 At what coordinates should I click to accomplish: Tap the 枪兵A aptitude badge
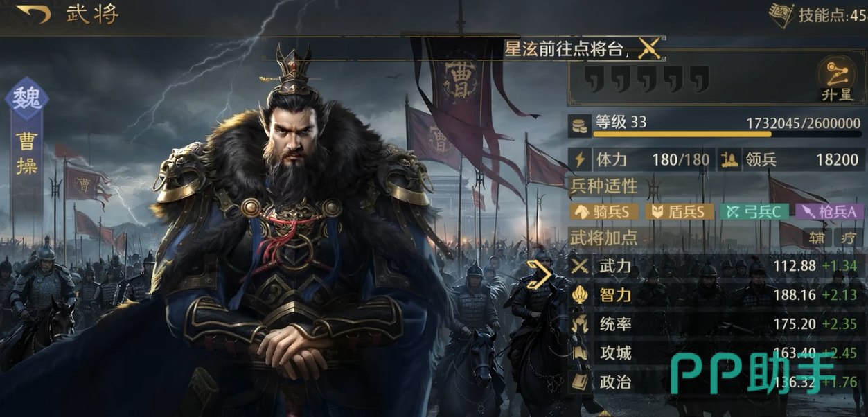tap(830, 212)
